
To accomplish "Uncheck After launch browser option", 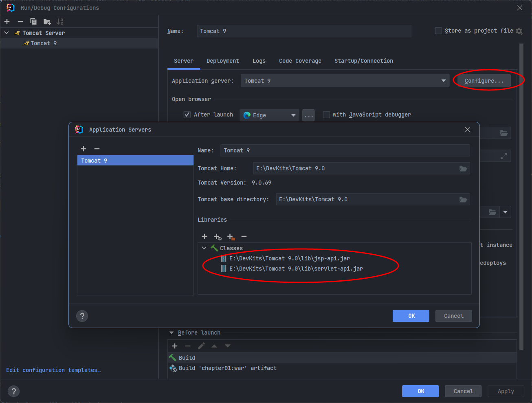I will [x=187, y=115].
